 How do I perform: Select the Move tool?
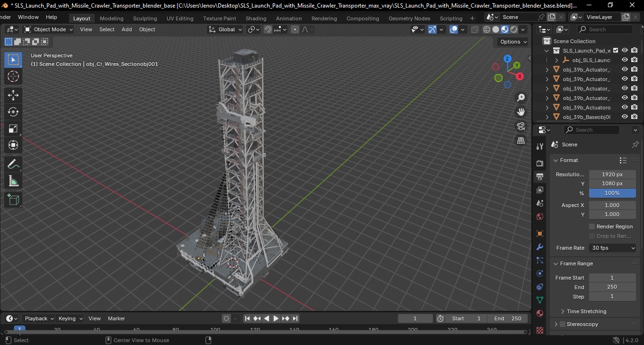(13, 95)
